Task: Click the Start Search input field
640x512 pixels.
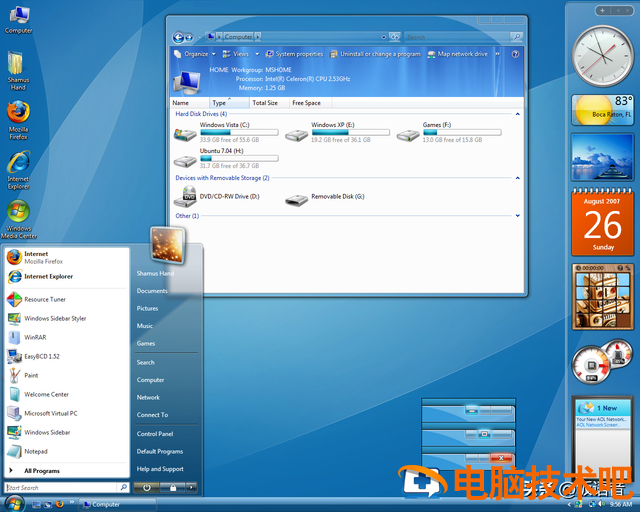Action: [x=61, y=488]
